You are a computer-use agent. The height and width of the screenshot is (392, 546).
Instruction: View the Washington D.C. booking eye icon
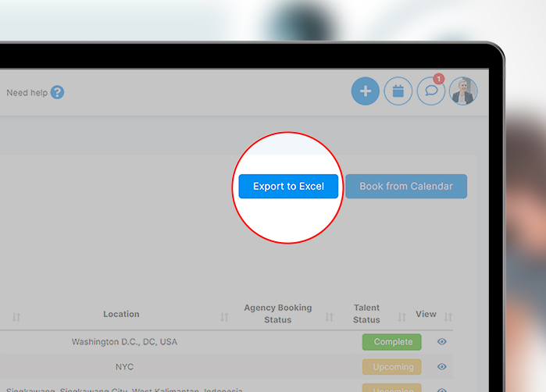pos(442,342)
